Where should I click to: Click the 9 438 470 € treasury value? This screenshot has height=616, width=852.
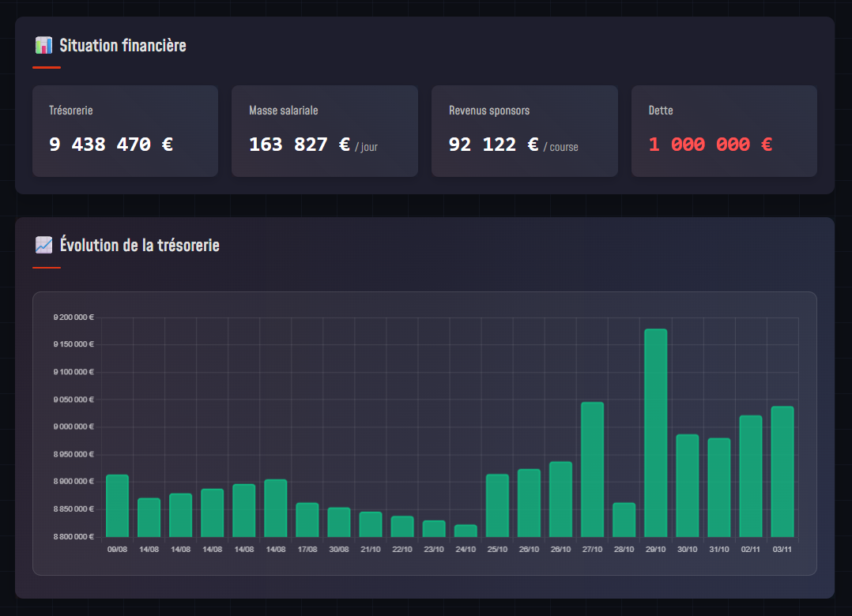coord(111,145)
